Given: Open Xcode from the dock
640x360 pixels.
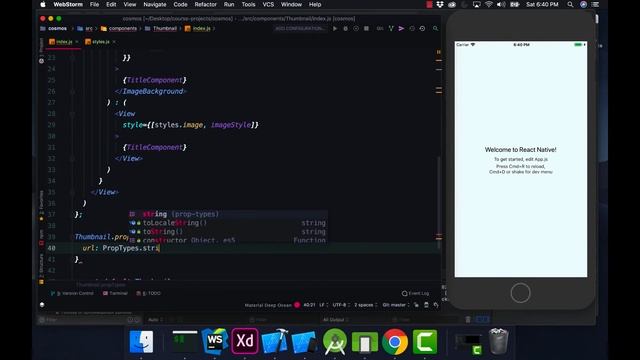Looking at the screenshot, I should pyautogui.click(x=275, y=341).
